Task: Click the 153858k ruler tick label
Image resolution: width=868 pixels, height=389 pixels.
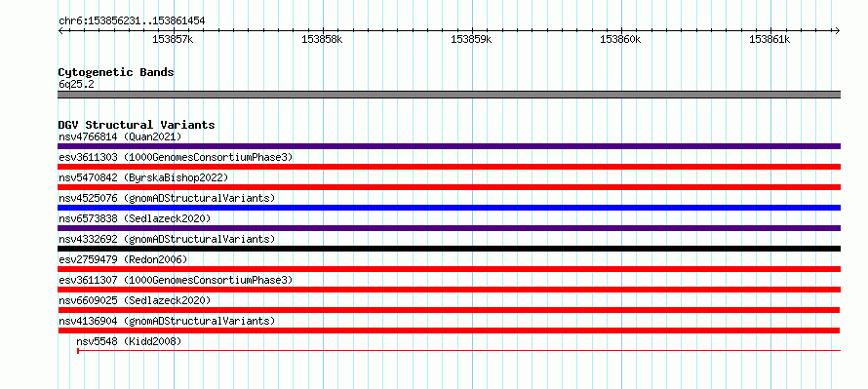Action: point(322,40)
